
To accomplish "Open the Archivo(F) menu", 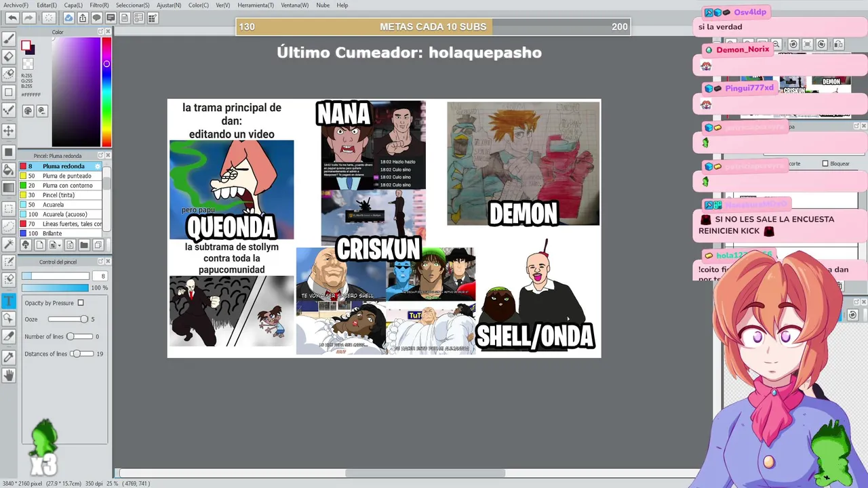I will 16,5.
